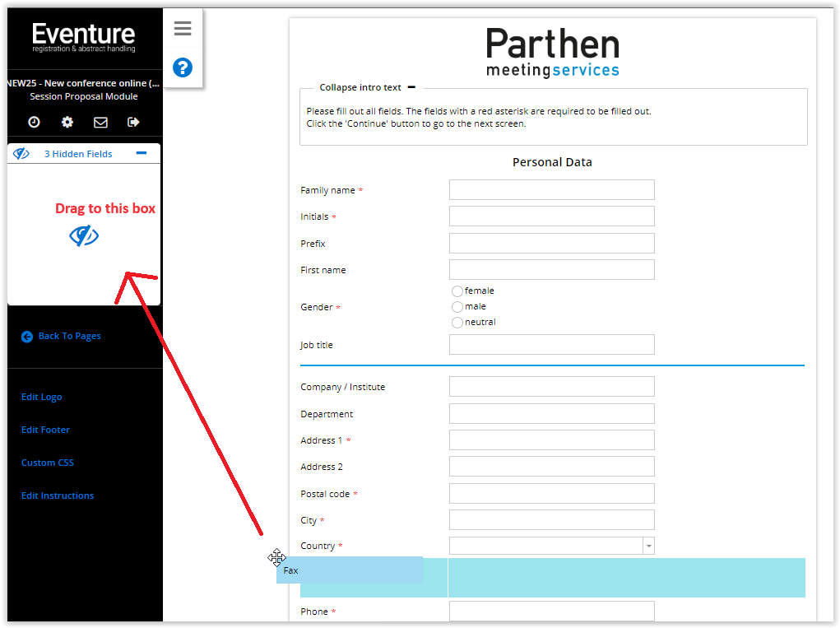
Task: Open Edit Logo in sidebar
Action: point(42,397)
